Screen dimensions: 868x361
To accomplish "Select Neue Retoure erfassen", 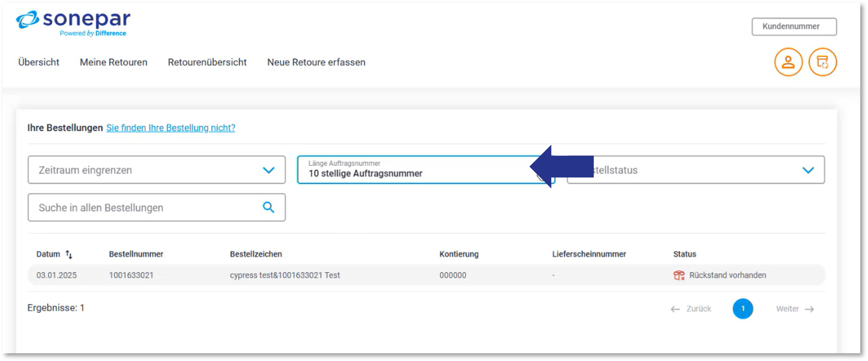I will click(x=316, y=62).
